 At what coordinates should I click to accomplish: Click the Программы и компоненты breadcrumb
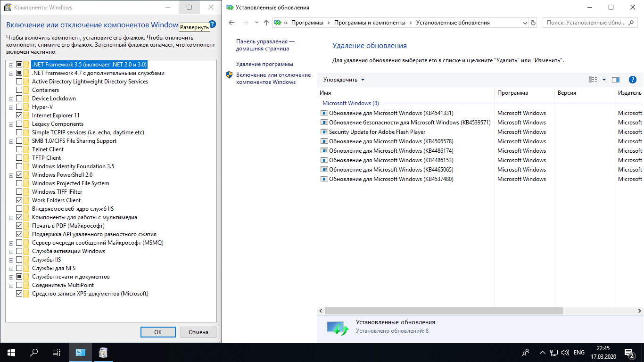370,23
